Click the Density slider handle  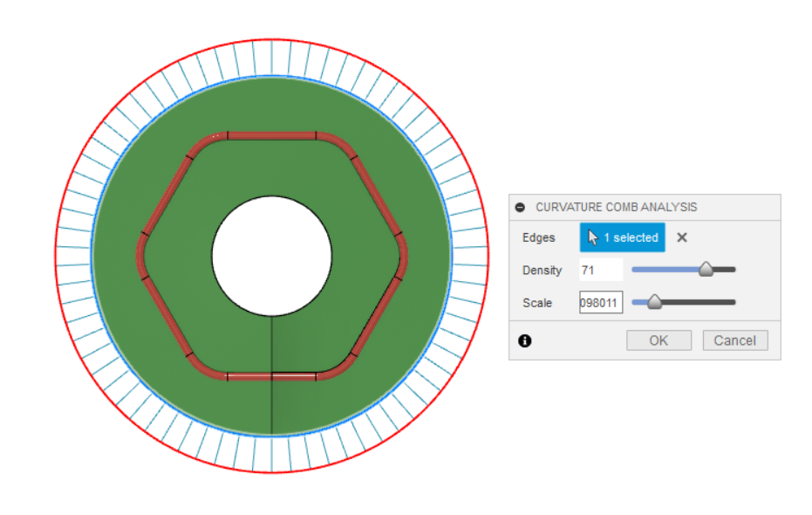pos(706,270)
